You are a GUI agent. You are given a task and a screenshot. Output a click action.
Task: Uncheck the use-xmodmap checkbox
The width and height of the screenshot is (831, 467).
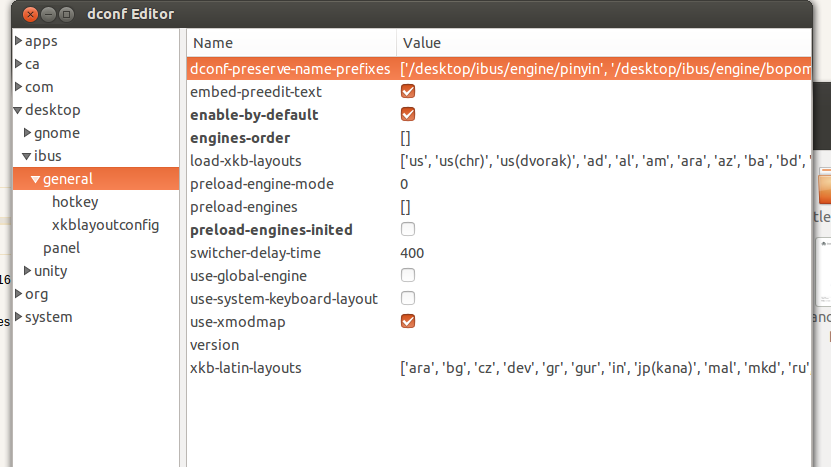(x=408, y=321)
